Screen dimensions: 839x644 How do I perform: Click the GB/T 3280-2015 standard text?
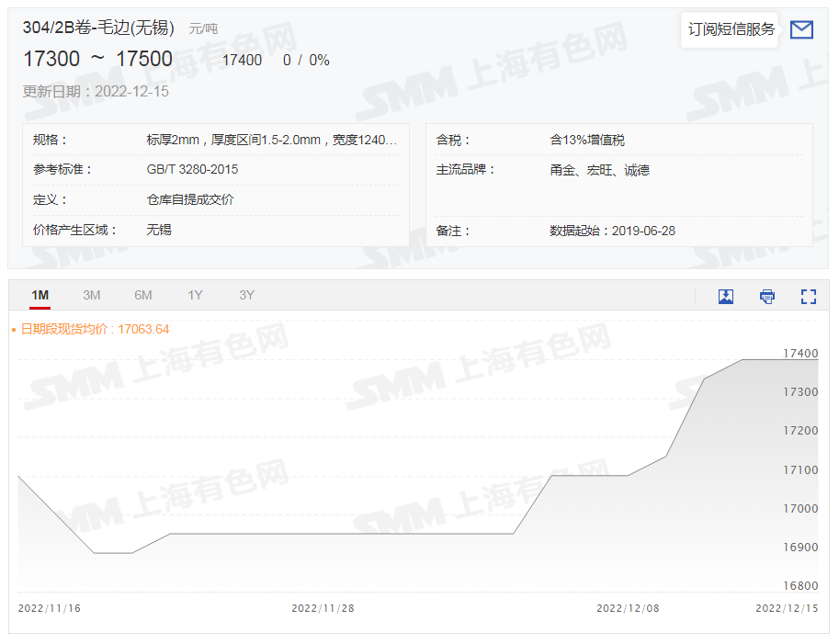pyautogui.click(x=191, y=169)
